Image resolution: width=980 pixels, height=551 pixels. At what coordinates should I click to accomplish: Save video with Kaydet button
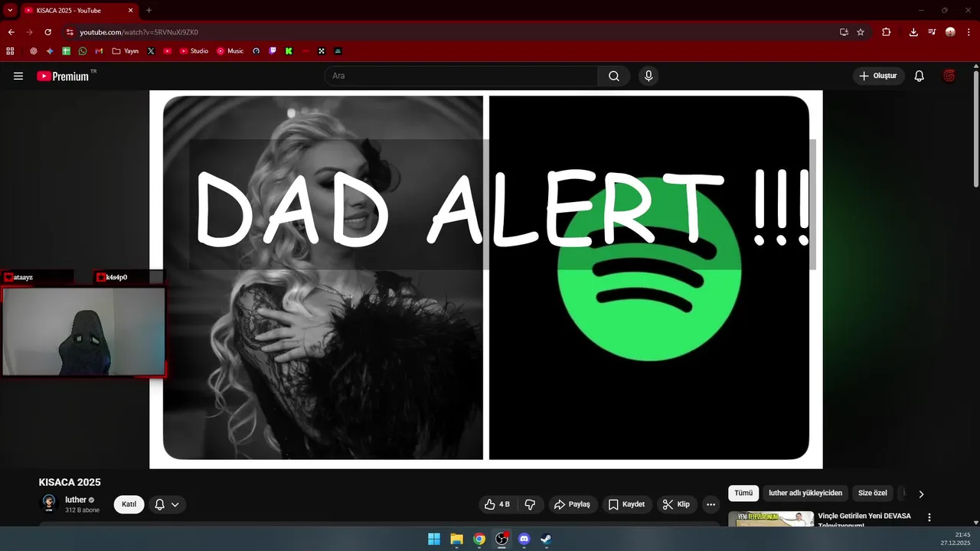point(627,504)
